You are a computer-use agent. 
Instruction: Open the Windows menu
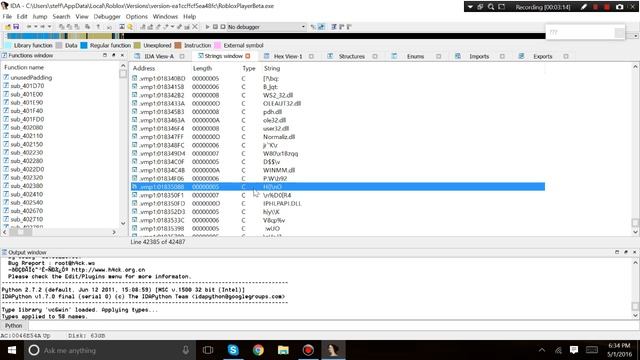click(165, 16)
